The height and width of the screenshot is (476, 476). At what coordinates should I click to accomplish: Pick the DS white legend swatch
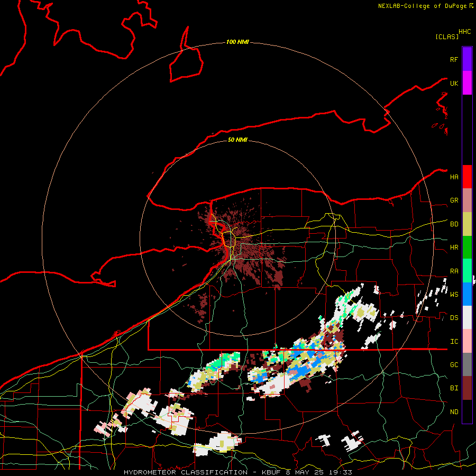pos(467,317)
